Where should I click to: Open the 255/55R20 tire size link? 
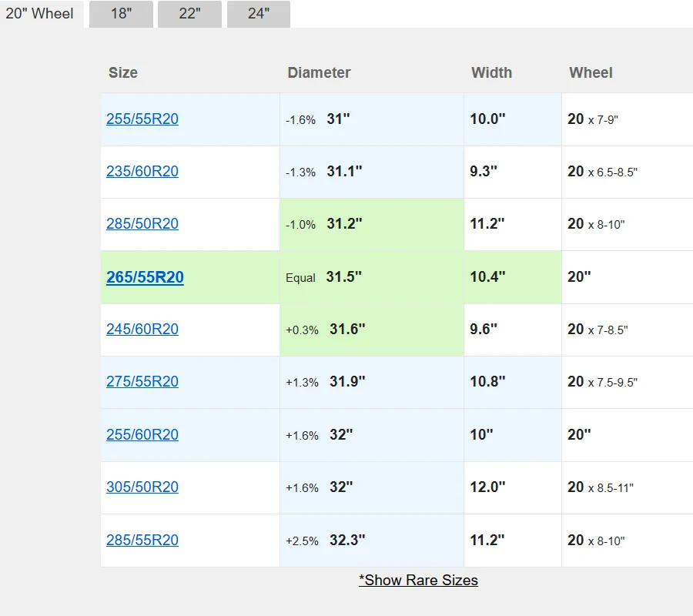click(142, 119)
